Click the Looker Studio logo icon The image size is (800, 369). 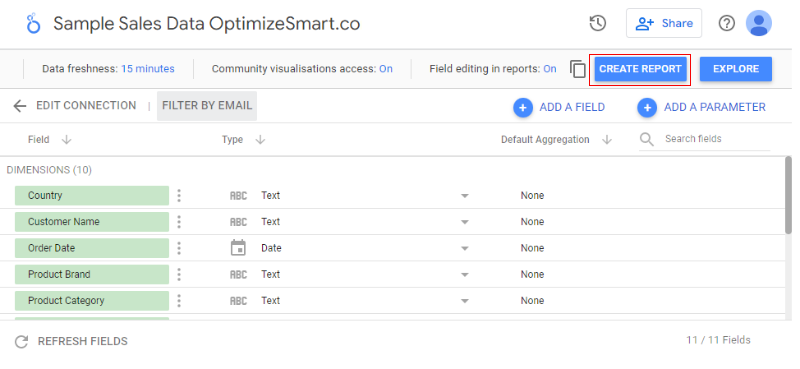point(33,23)
